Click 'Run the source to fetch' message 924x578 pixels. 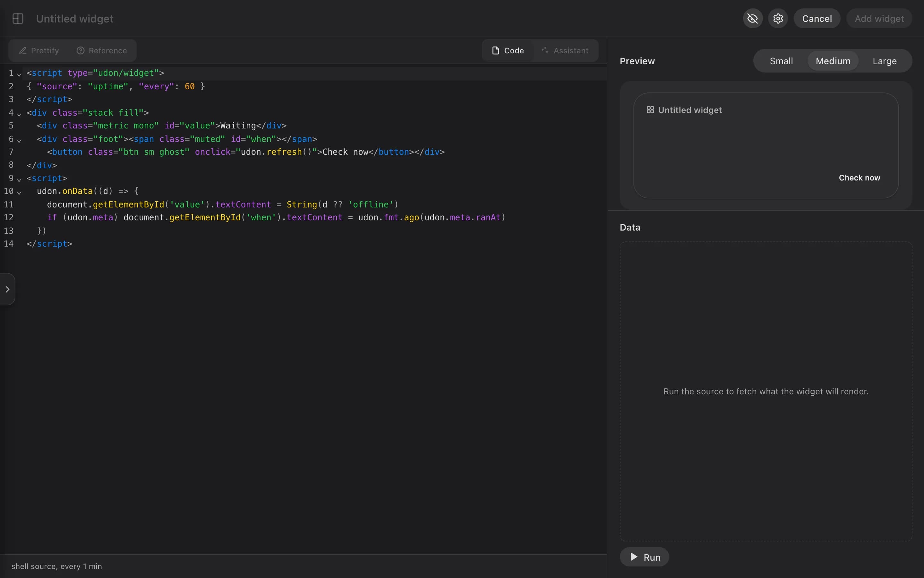point(766,391)
